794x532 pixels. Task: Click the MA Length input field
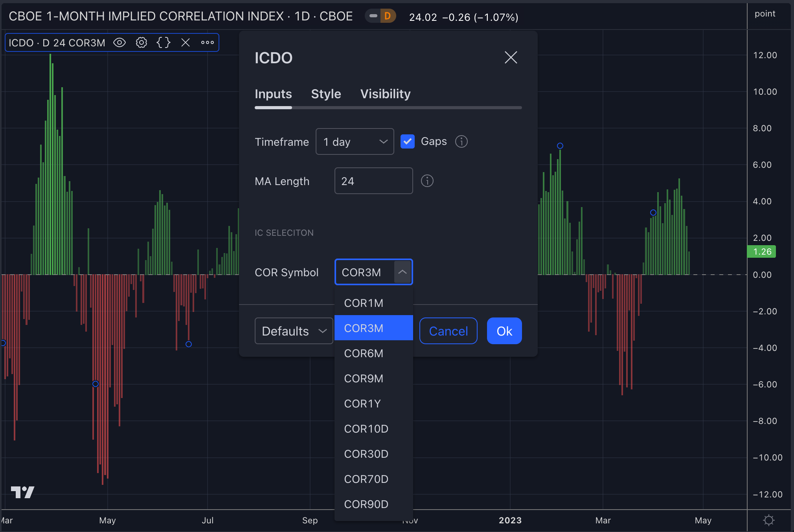tap(373, 181)
